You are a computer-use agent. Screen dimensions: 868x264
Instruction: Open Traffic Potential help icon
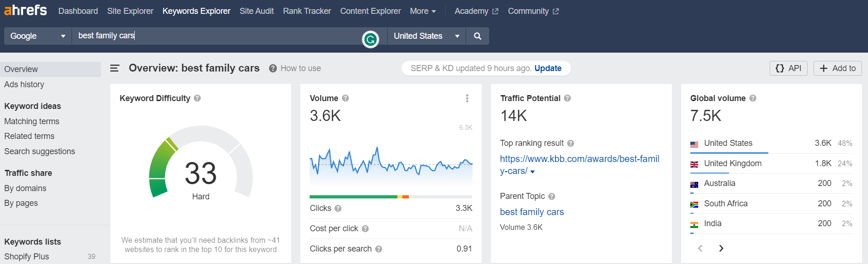(567, 98)
